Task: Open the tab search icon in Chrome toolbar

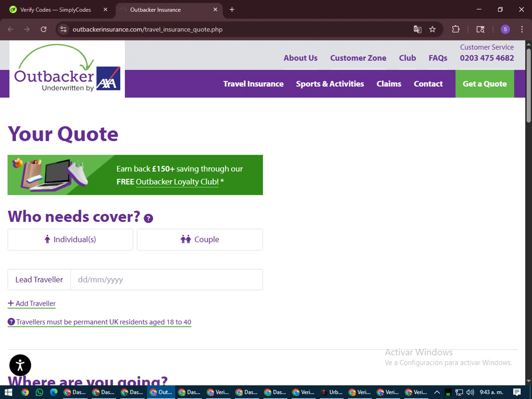Action: coord(480,29)
